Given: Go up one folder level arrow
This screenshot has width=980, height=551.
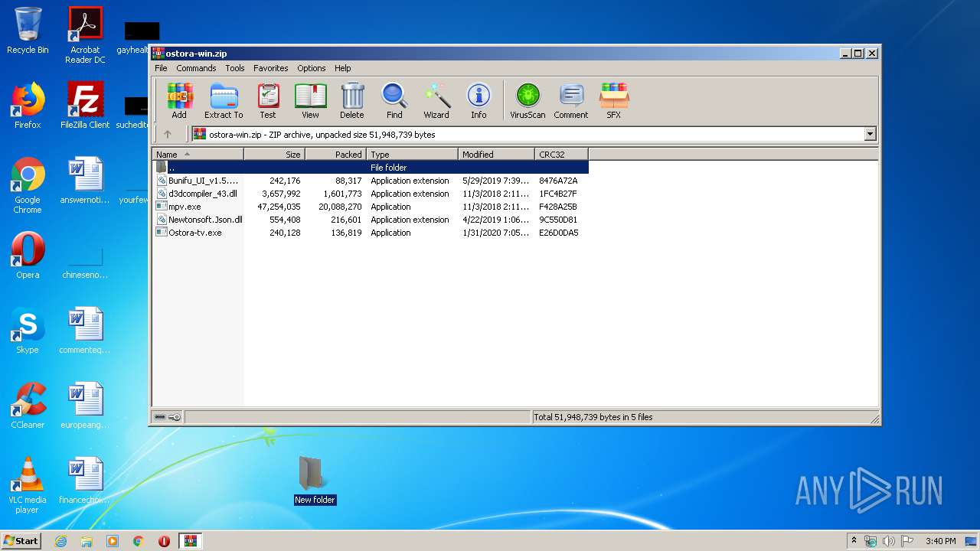Looking at the screenshot, I should pyautogui.click(x=168, y=134).
